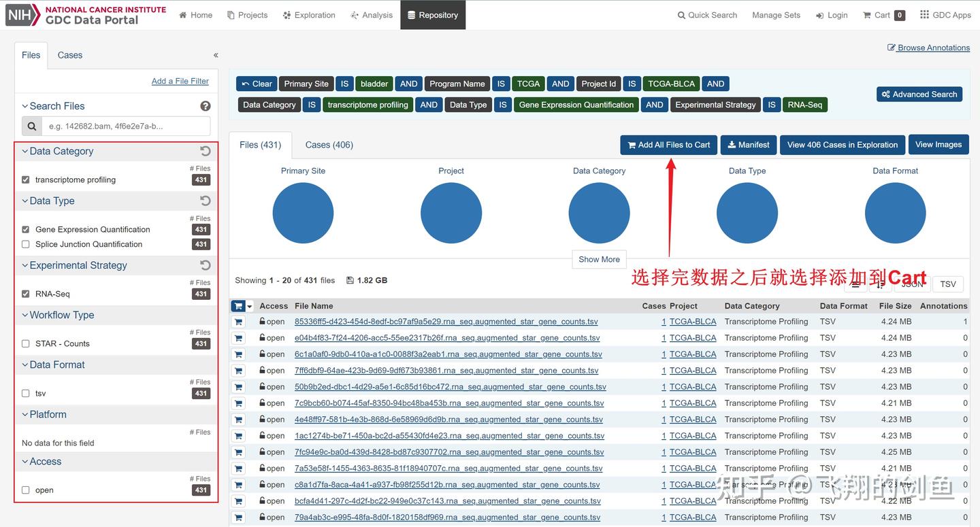Click the Primary Site blue pie chart
The height and width of the screenshot is (527, 980).
[x=303, y=213]
